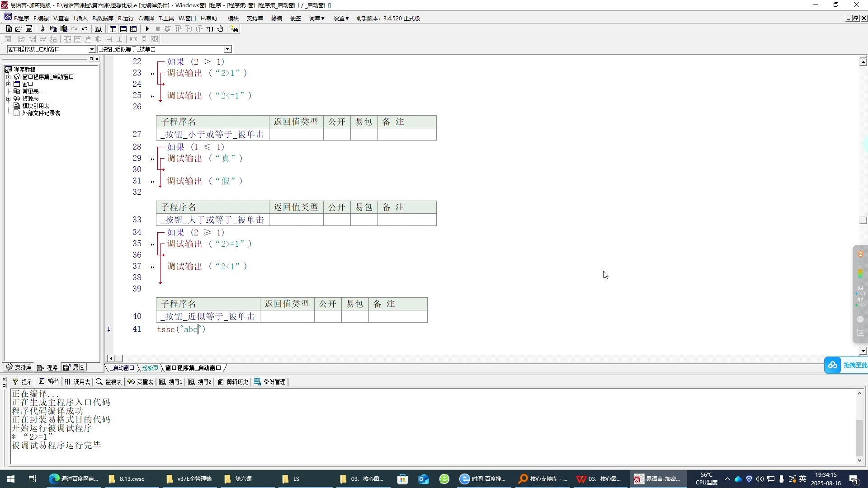This screenshot has width=868, height=488.
Task: Open the _按钮_近似等于_被单击 subroutine dropdown
Action: tap(227, 49)
